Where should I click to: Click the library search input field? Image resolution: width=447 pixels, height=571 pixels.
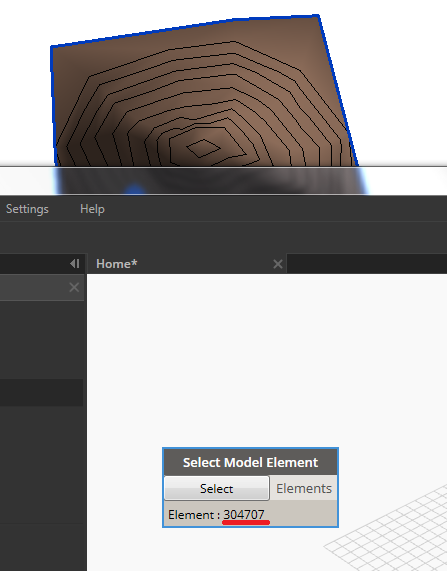(35, 287)
